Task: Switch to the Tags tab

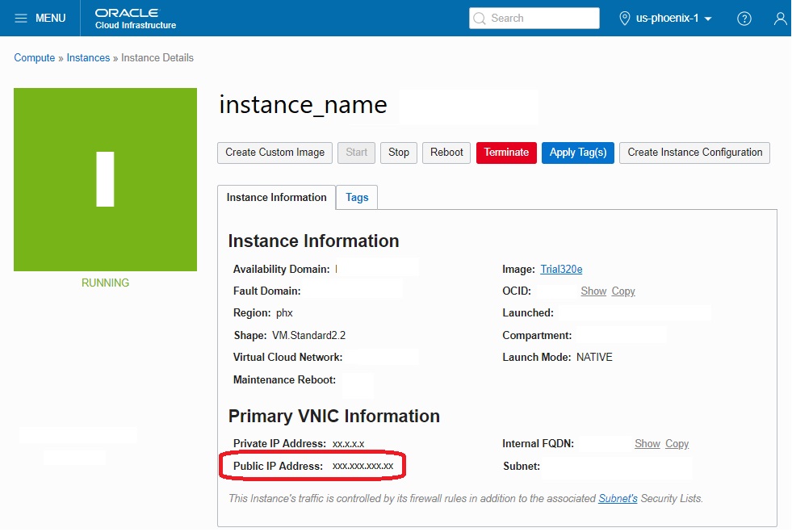Action: 356,197
